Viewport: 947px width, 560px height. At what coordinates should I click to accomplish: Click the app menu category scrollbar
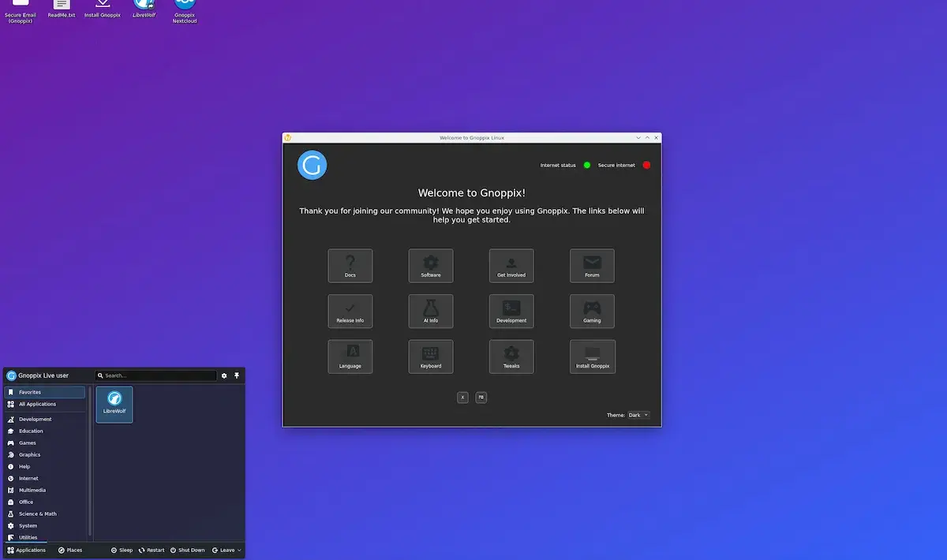90,461
